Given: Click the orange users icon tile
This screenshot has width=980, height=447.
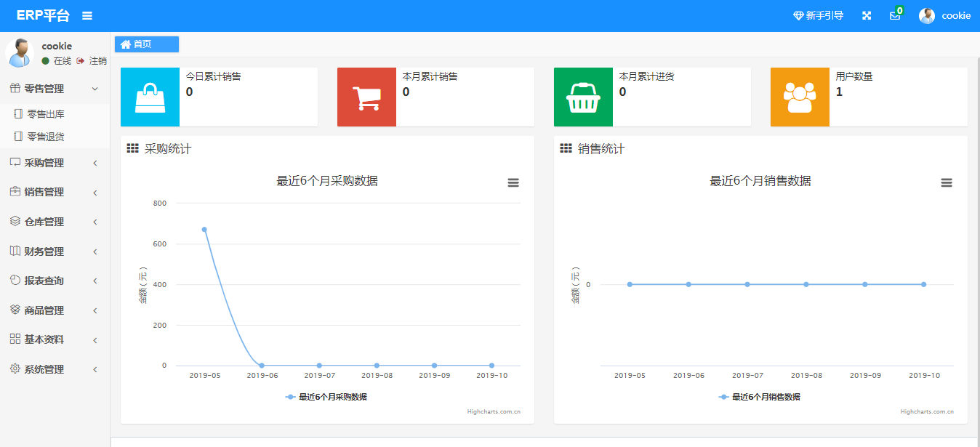Looking at the screenshot, I should (800, 97).
